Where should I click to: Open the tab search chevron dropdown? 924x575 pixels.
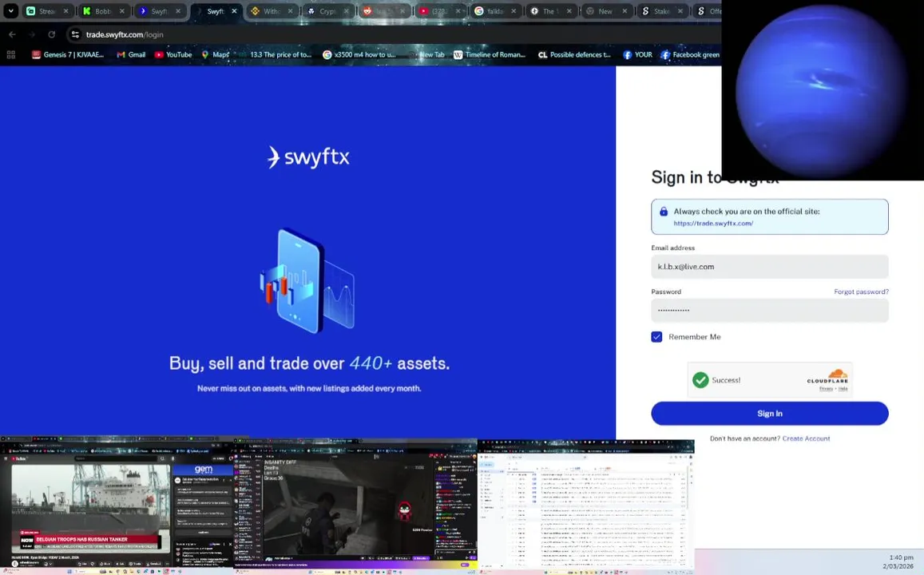pyautogui.click(x=10, y=10)
